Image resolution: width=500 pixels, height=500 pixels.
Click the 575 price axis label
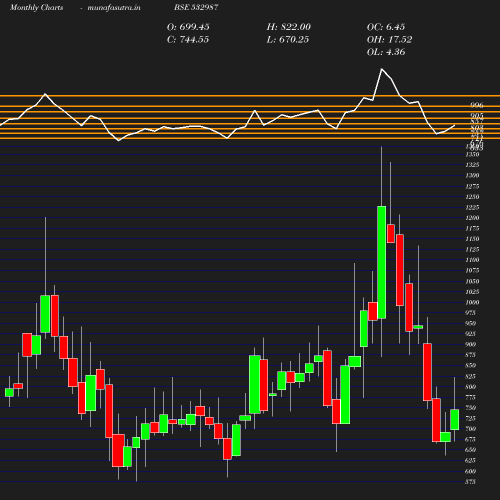470,482
